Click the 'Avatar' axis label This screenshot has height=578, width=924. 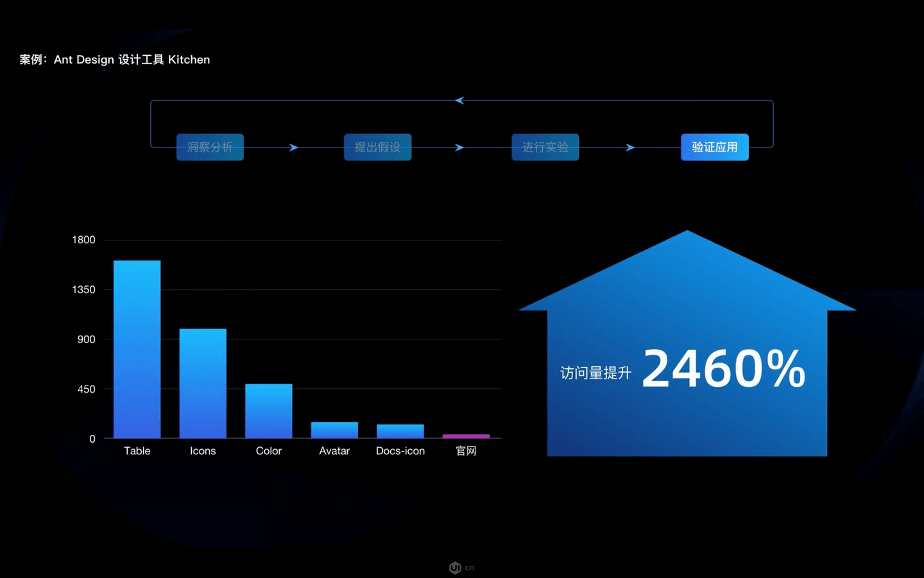point(334,451)
